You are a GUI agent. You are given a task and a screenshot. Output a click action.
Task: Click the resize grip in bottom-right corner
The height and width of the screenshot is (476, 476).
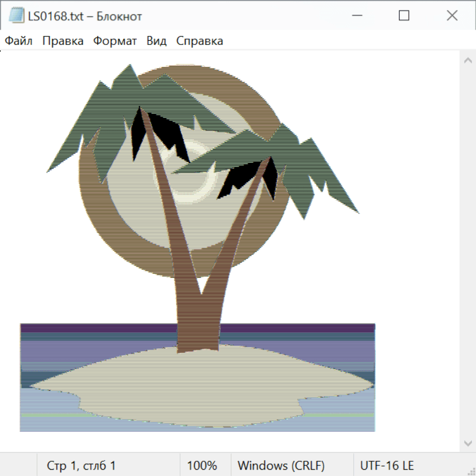pyautogui.click(x=471, y=471)
